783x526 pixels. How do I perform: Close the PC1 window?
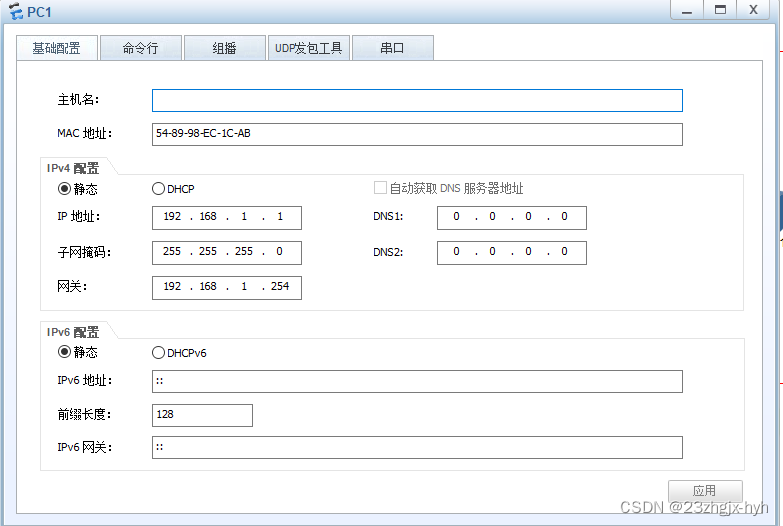pyautogui.click(x=754, y=10)
